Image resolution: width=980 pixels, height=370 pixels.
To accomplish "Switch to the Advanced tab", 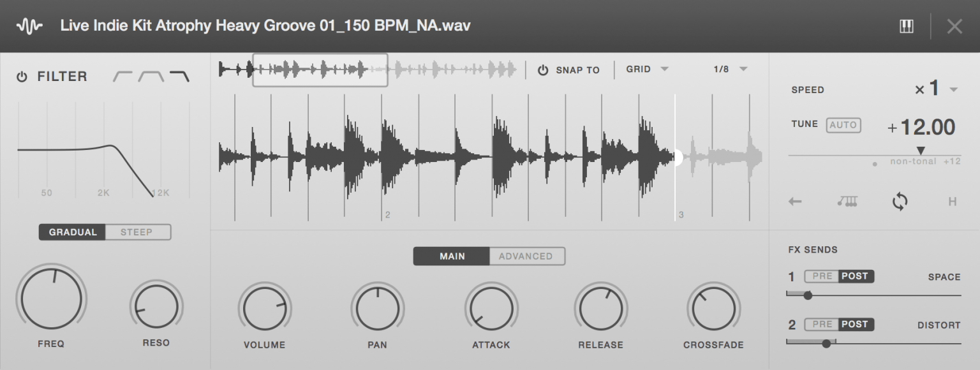I will point(526,256).
